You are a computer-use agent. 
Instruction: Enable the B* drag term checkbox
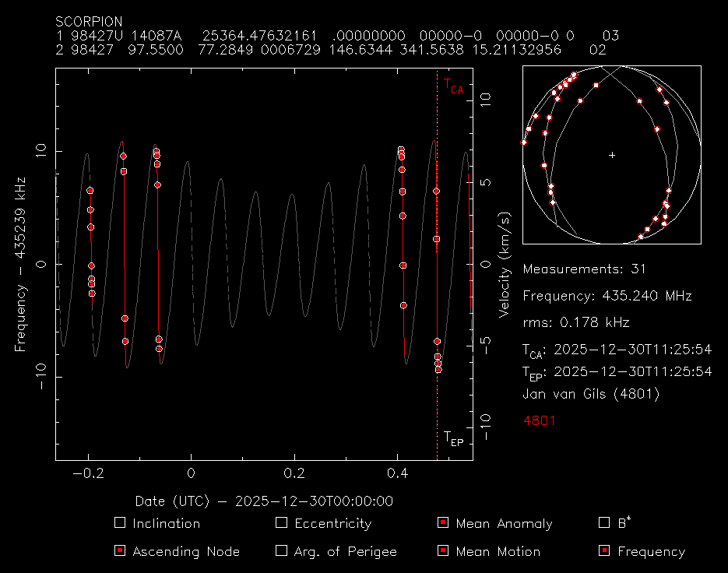coord(604,523)
